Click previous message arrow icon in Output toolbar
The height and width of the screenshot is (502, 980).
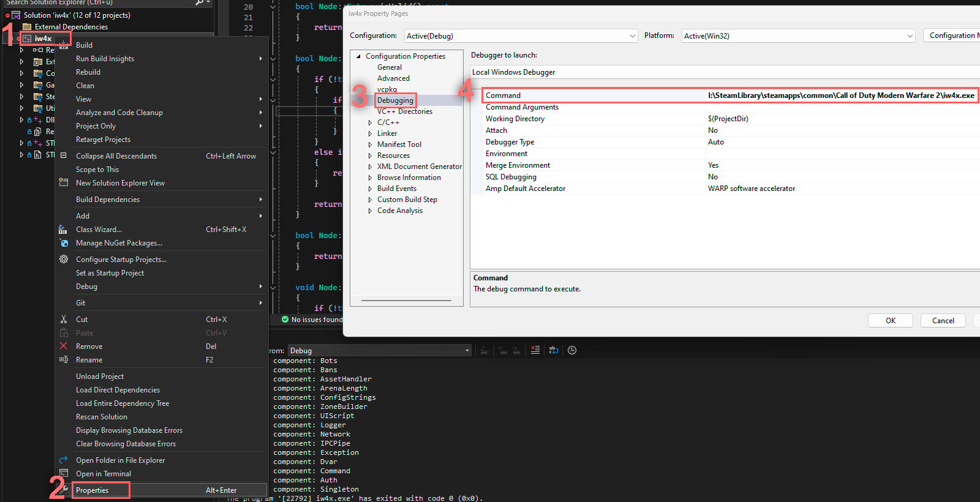(503, 350)
